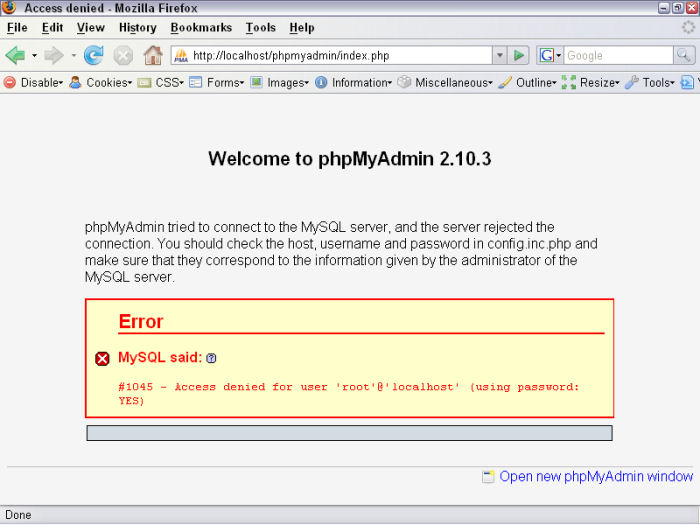Open the History menu
The height and width of the screenshot is (525, 700).
[x=138, y=28]
